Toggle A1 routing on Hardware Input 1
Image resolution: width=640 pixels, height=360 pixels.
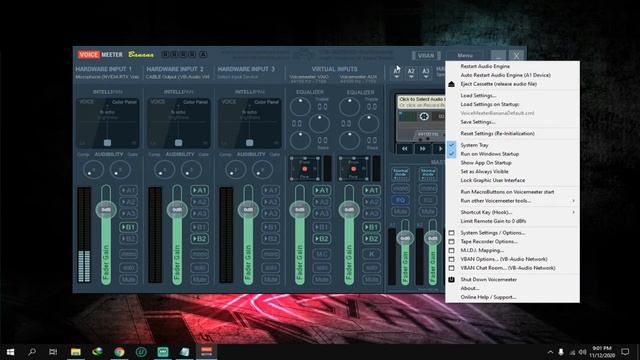128,190
